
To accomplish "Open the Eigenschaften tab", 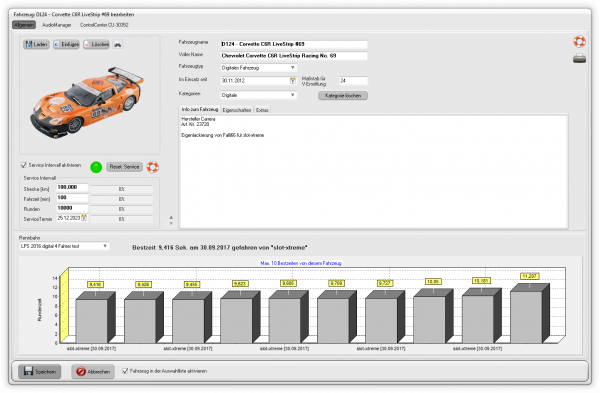I will pos(237,110).
